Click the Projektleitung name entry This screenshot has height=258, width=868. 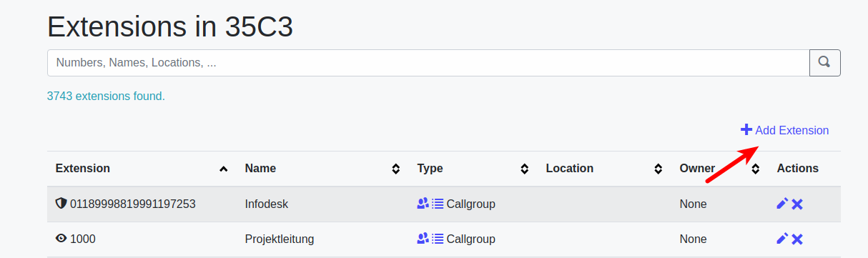tap(280, 239)
